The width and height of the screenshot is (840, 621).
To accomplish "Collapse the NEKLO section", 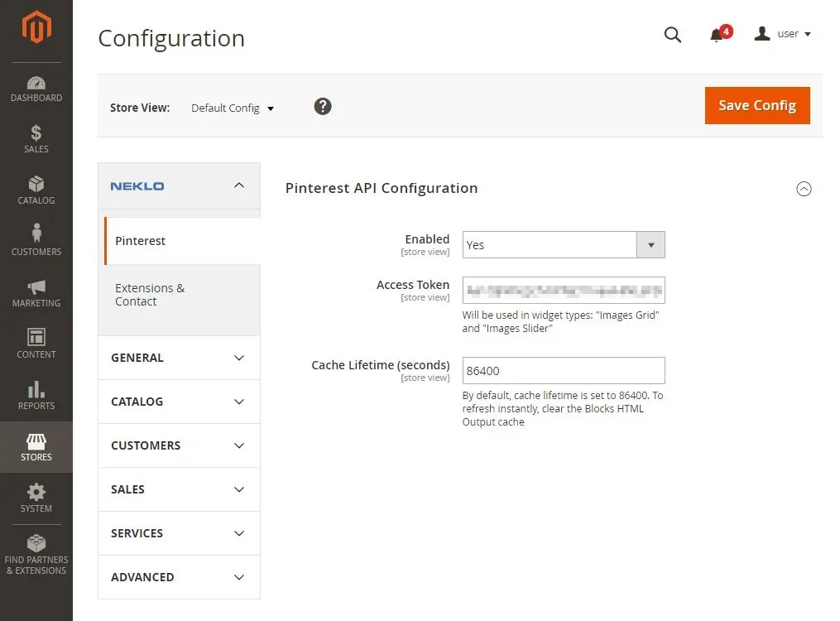I will click(x=179, y=186).
